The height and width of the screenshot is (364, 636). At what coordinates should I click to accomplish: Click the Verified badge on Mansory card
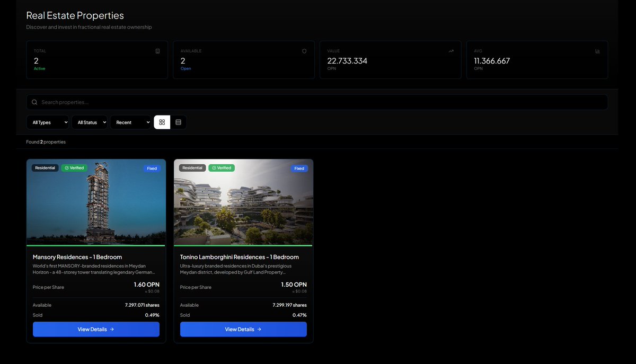[x=74, y=168]
